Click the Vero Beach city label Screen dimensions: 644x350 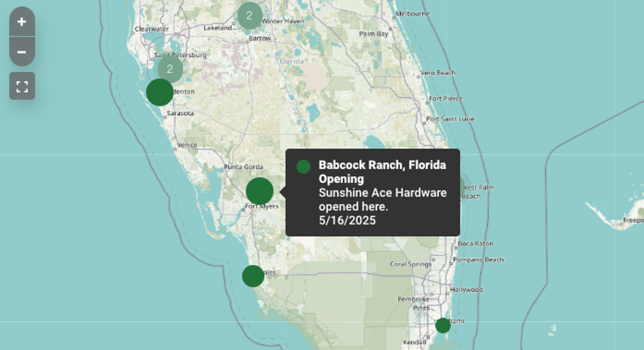coord(438,72)
